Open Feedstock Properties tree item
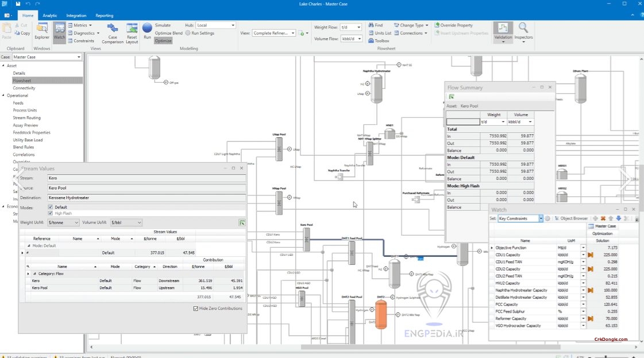The image size is (644, 358). pos(32,132)
